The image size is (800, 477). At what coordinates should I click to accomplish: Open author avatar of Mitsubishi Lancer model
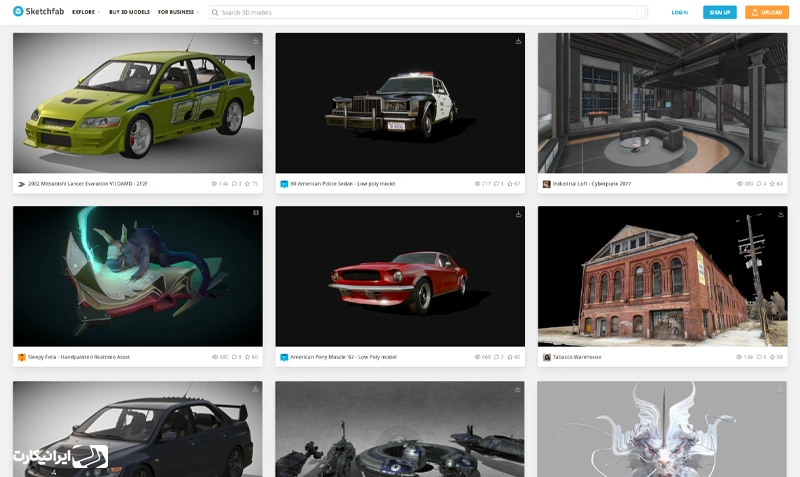(21, 184)
